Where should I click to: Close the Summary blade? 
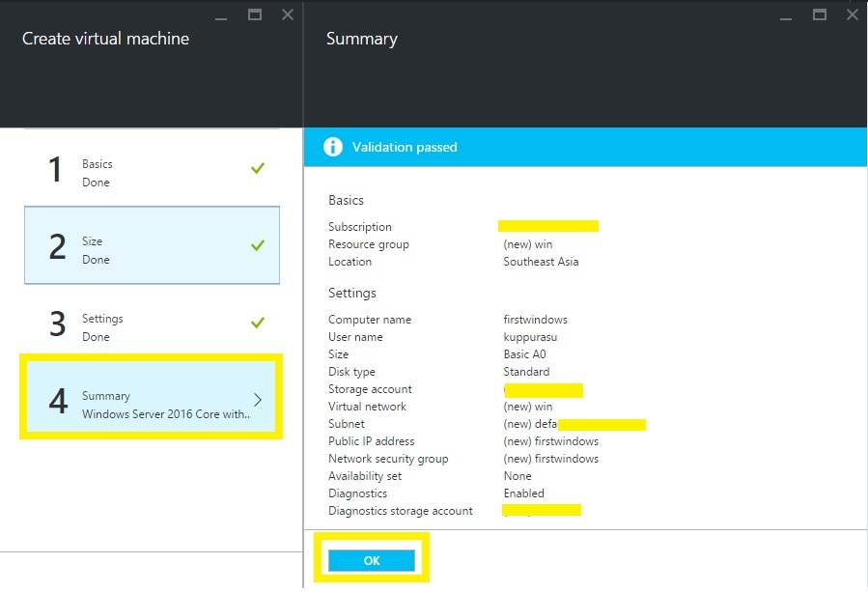click(x=853, y=14)
